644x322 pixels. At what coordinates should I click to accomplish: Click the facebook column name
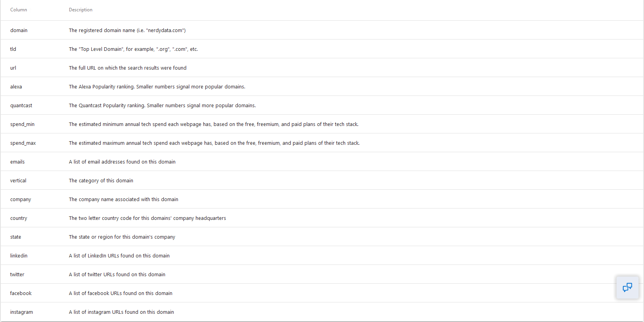21,293
